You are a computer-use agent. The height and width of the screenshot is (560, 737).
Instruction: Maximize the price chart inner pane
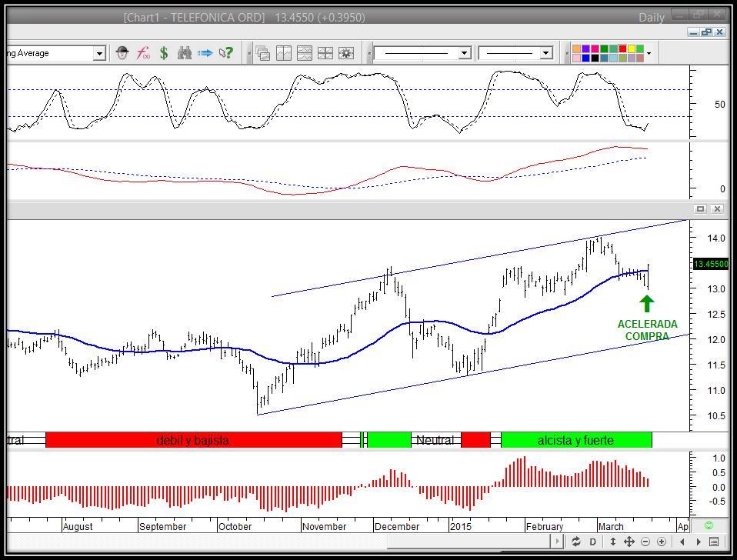point(700,208)
